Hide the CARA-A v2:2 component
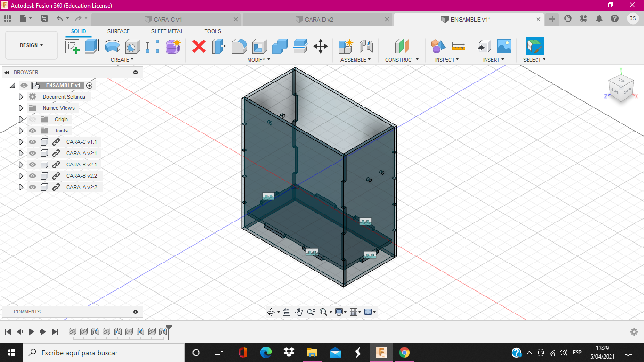 (x=33, y=187)
